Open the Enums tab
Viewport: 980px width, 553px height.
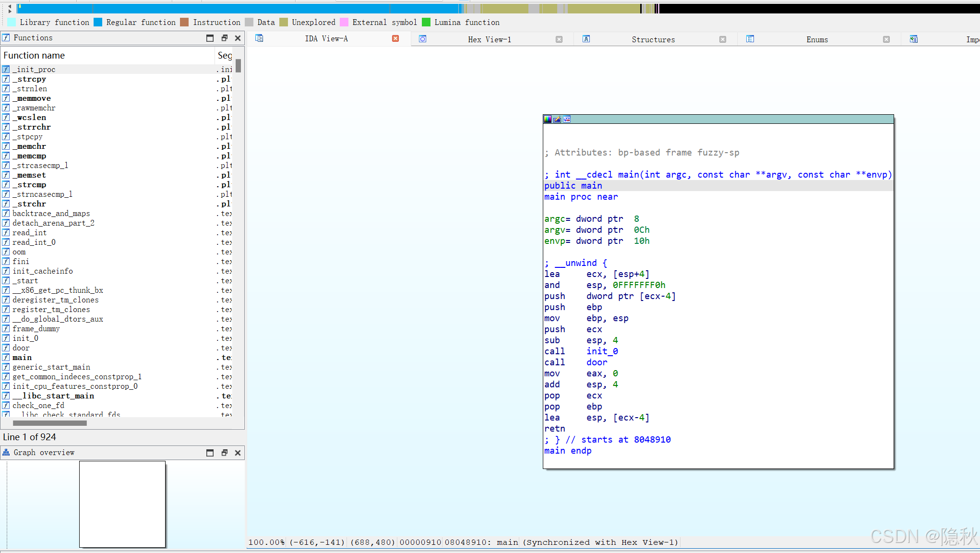click(x=817, y=39)
